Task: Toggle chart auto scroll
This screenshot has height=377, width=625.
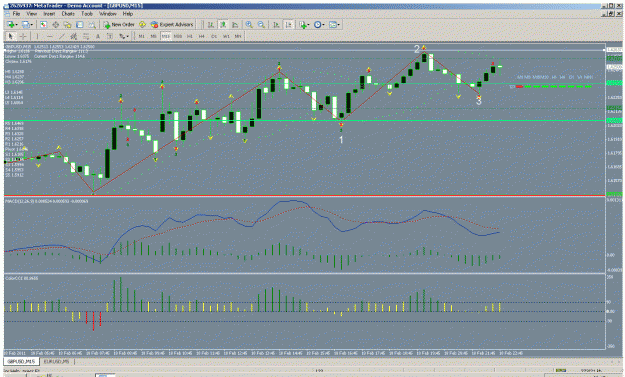Action: (276, 25)
